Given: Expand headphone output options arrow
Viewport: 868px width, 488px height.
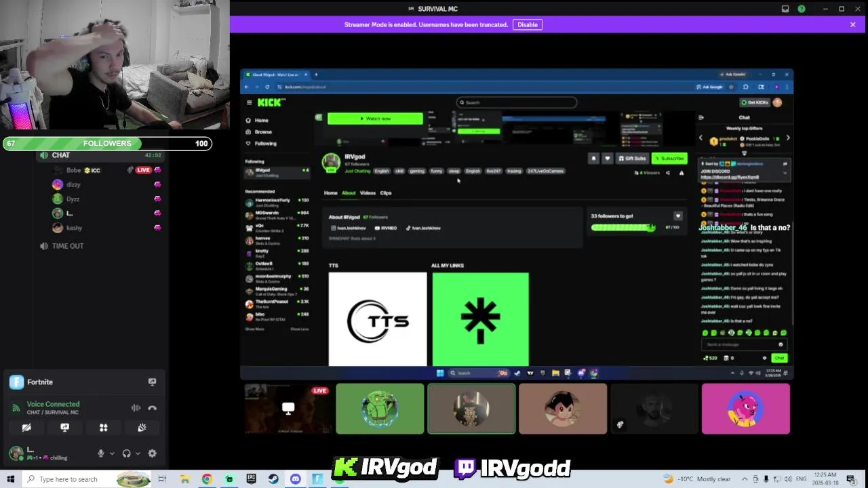Looking at the screenshot, I should click(x=138, y=453).
